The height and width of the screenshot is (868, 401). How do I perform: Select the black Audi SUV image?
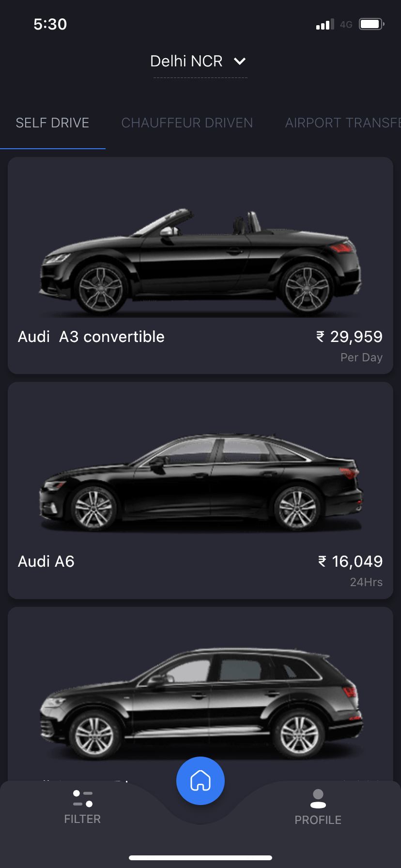point(200,704)
